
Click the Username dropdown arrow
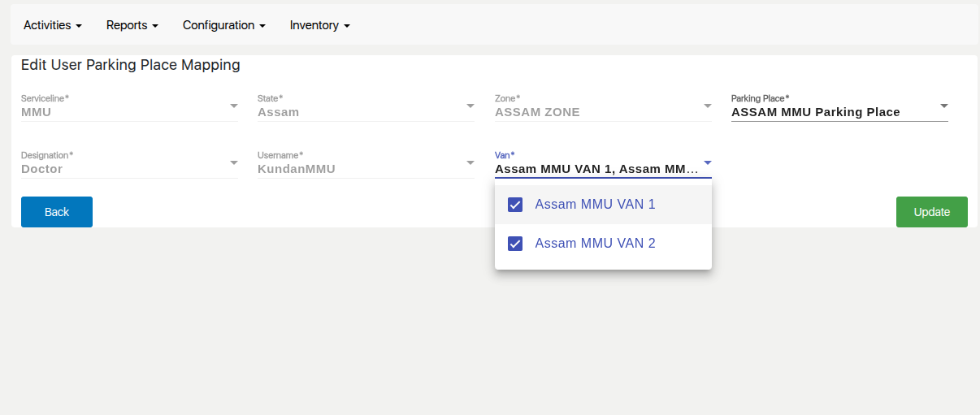[x=470, y=163]
